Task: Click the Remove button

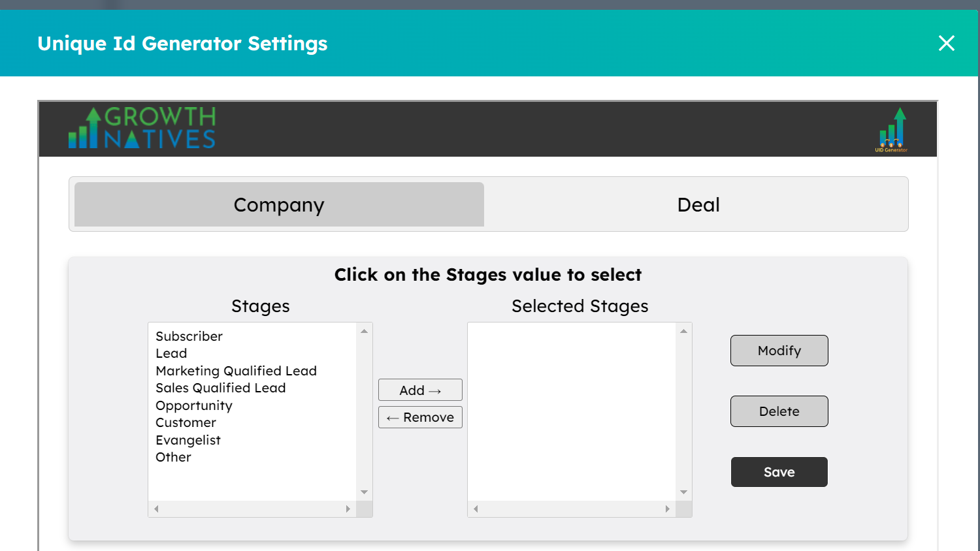Action: click(x=420, y=417)
